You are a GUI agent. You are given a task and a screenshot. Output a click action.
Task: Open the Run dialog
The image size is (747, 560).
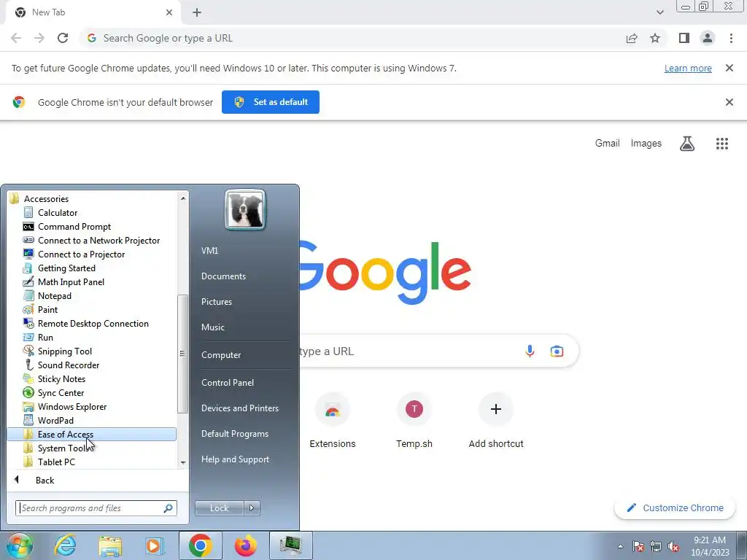coord(45,337)
